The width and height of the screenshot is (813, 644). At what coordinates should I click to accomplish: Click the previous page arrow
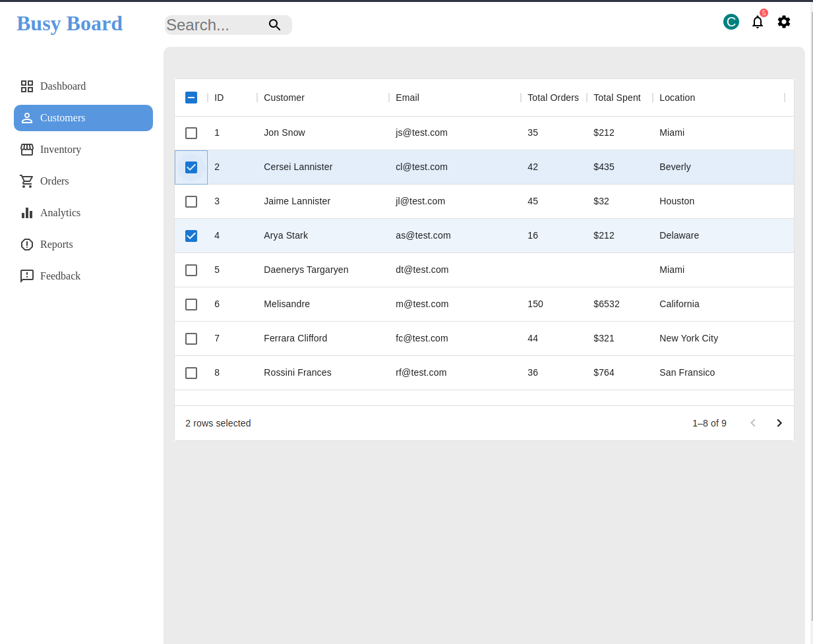[x=752, y=423]
